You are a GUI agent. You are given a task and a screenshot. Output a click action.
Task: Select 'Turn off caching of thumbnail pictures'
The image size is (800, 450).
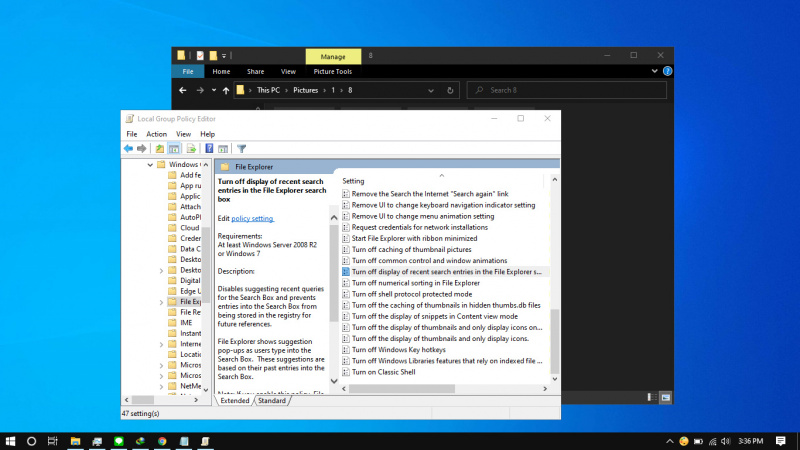(x=411, y=249)
